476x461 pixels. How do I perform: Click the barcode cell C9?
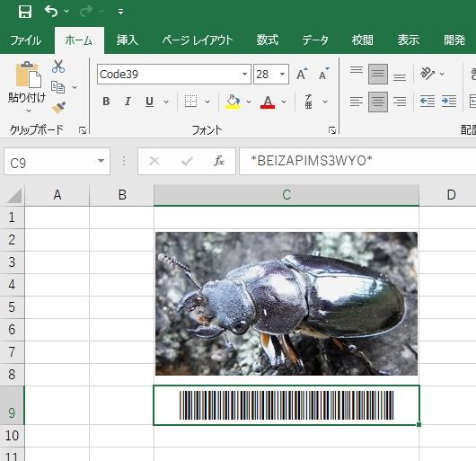coord(286,405)
